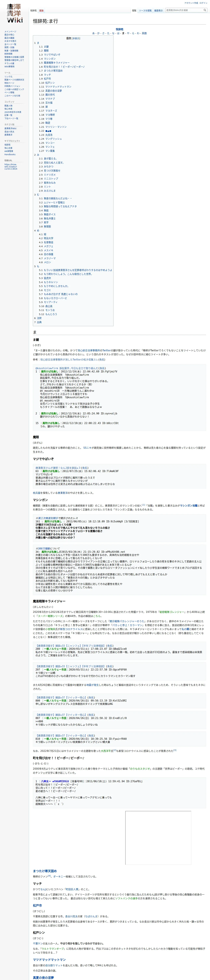Open 最近の恒心 in the sidebar
Image resolution: width=210 pixels, height=980 pixels.
click(9, 35)
